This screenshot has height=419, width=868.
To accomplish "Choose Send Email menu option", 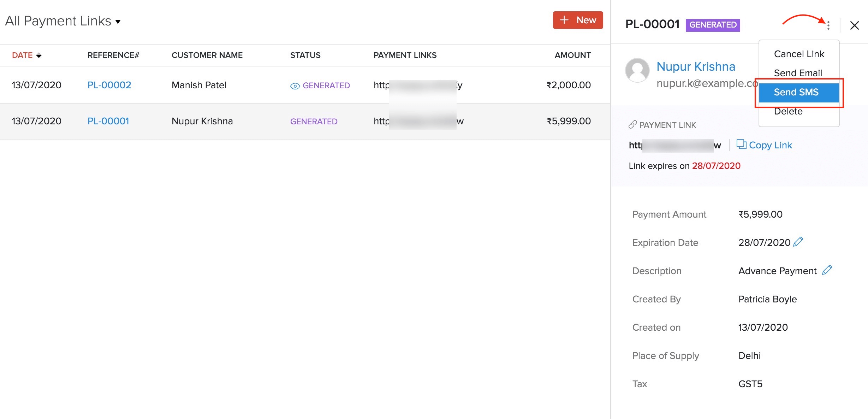I will click(798, 73).
